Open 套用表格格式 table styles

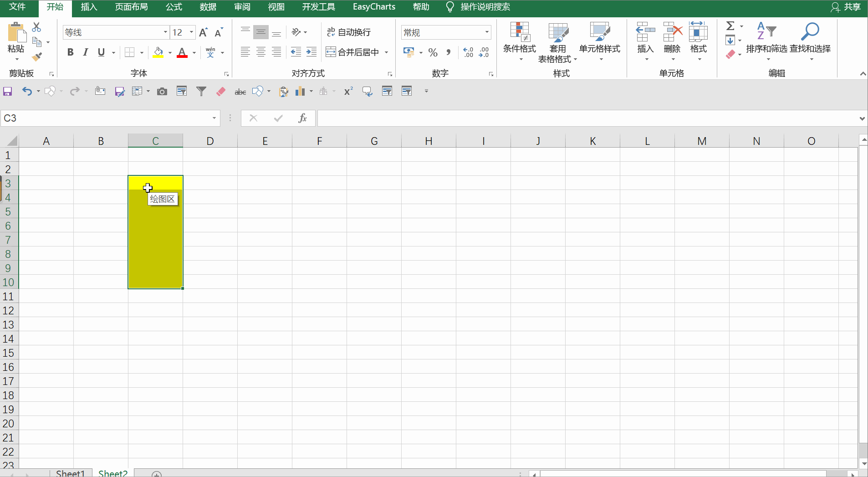pos(558,43)
